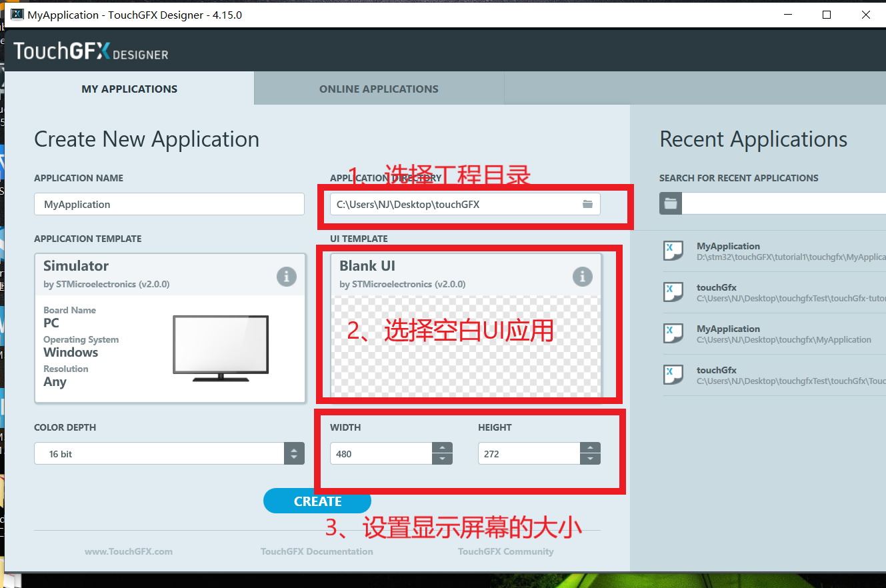
Task: Open the info tooltip for the Simulator template
Action: pyautogui.click(x=287, y=277)
